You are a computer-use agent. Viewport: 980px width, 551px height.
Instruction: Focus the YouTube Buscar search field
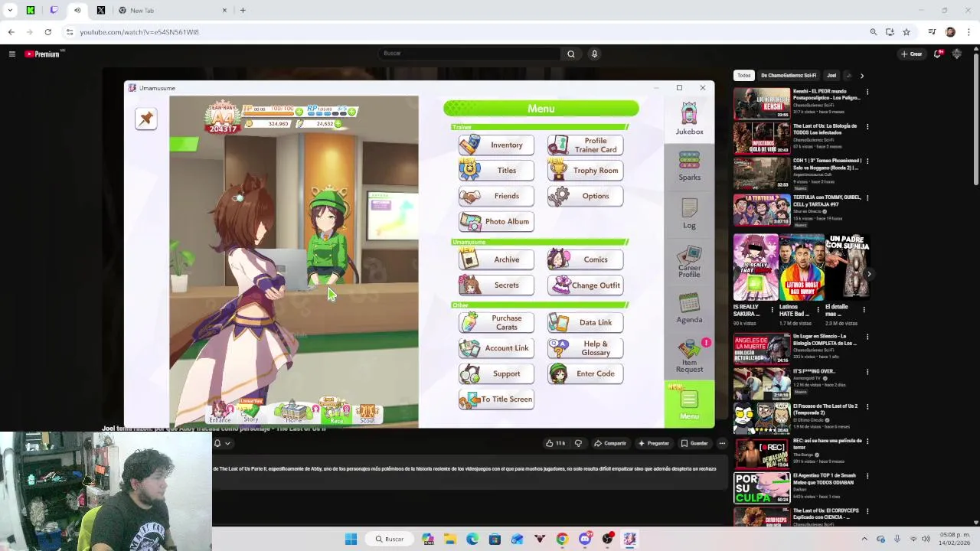469,54
